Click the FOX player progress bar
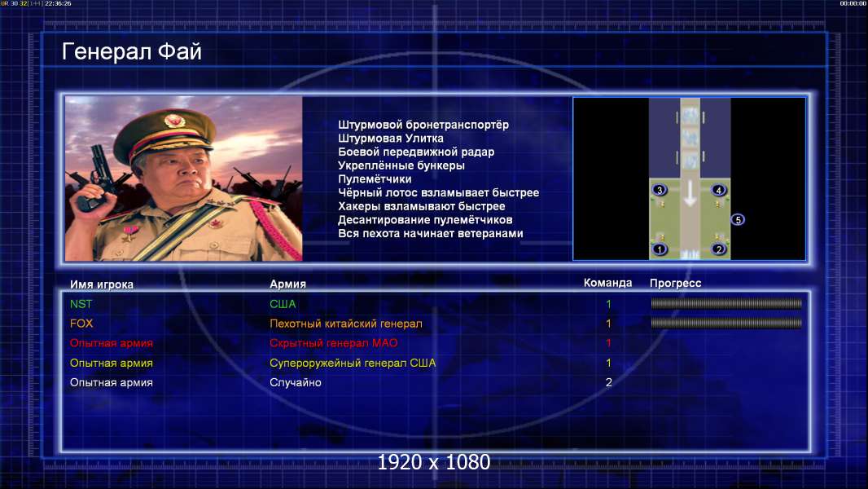Screen dimensions: 868x489 726,323
